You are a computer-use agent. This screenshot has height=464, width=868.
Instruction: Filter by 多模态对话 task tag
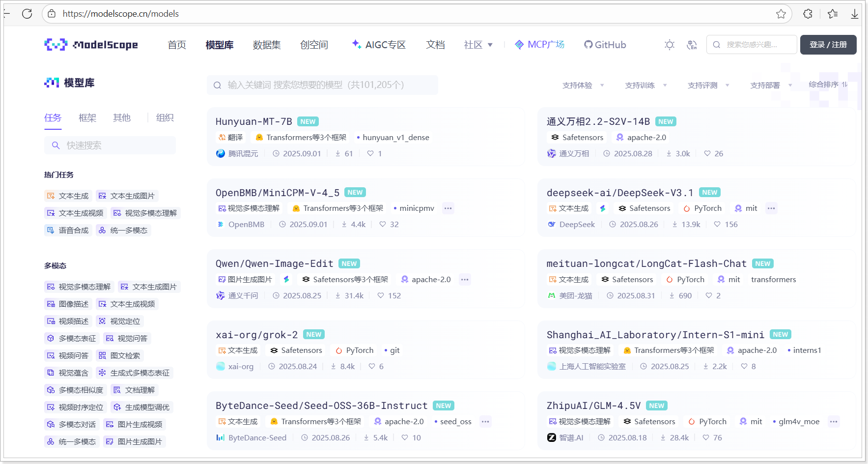pyautogui.click(x=72, y=425)
